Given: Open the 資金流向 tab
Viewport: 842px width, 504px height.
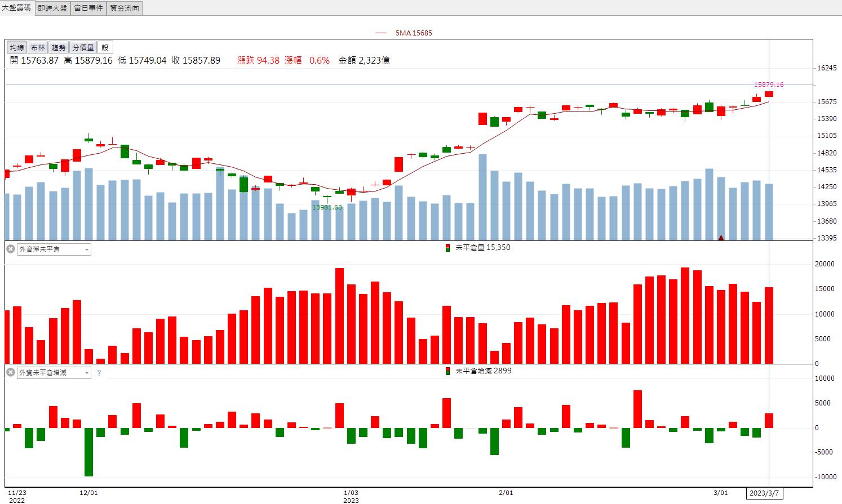Looking at the screenshot, I should click(125, 8).
